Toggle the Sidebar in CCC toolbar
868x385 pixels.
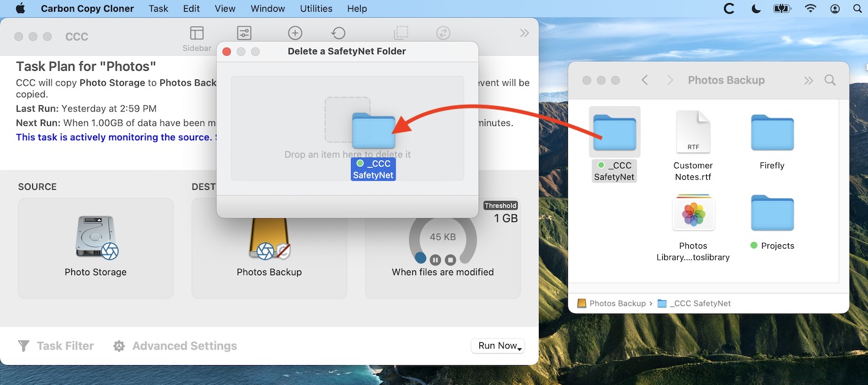(197, 33)
